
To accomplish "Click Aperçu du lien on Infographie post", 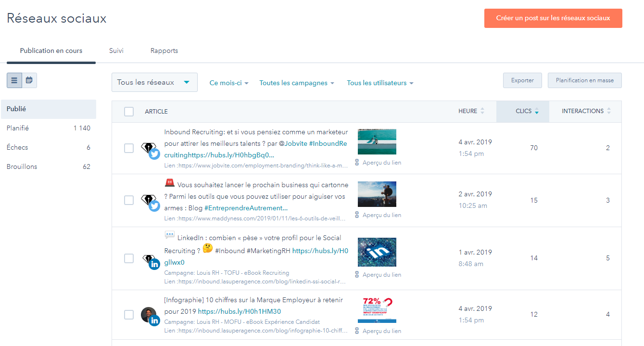I will [382, 331].
